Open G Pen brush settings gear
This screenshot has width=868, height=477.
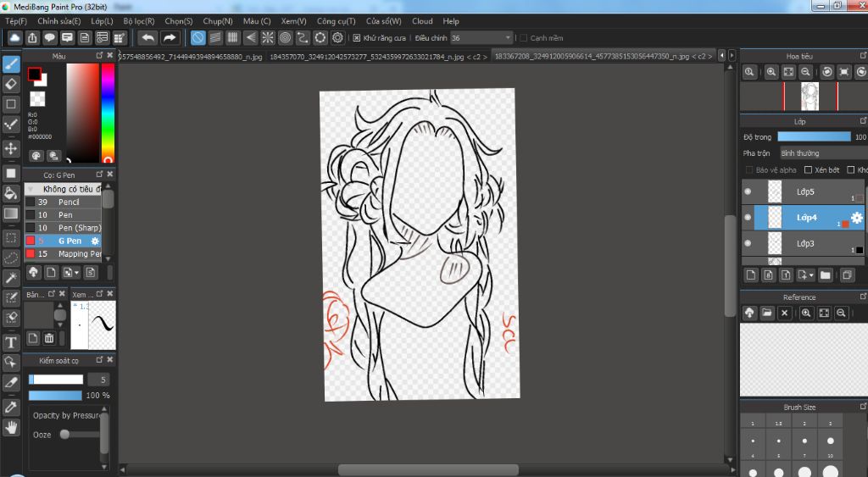[95, 241]
